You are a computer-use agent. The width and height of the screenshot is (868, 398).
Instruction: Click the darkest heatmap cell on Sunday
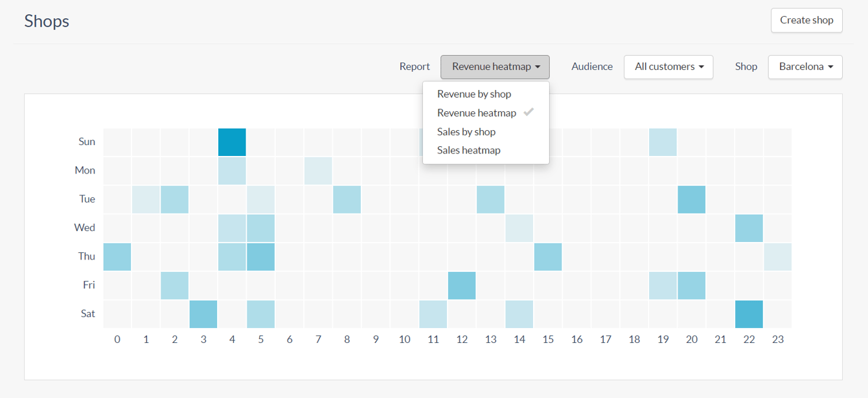[x=232, y=142]
